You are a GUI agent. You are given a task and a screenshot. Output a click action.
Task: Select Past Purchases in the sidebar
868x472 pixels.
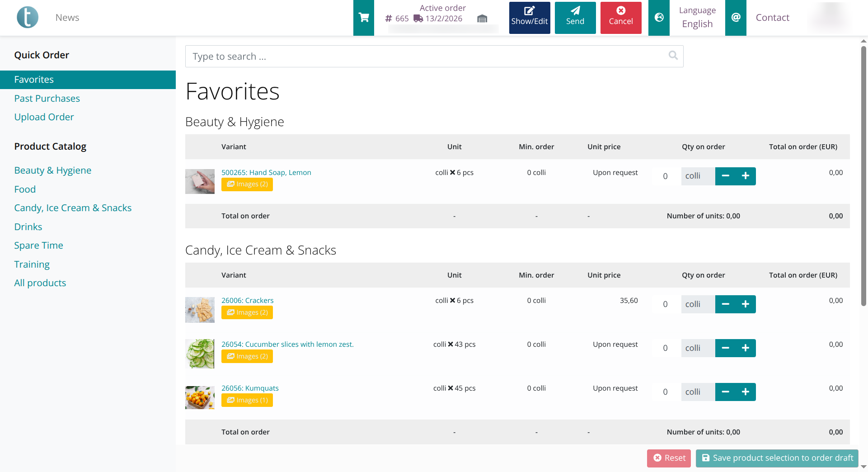pyautogui.click(x=47, y=98)
